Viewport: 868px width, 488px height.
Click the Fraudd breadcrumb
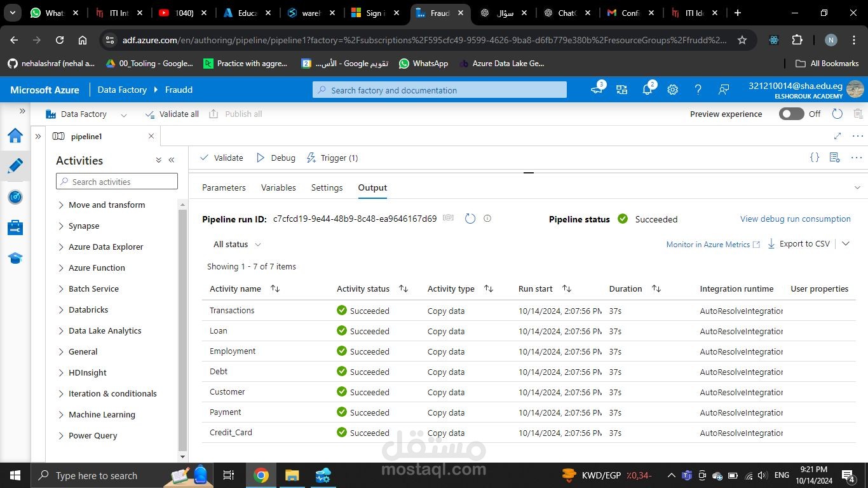[x=179, y=90]
